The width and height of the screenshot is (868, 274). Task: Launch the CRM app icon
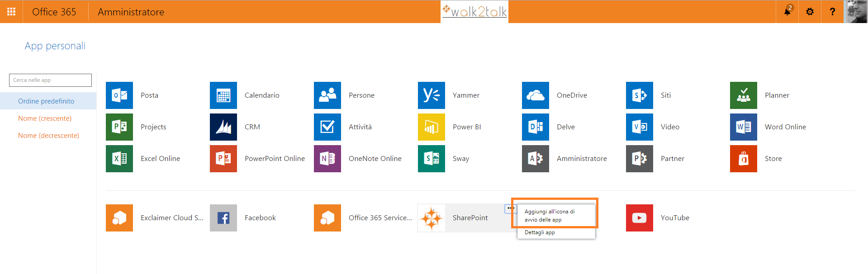click(x=223, y=127)
